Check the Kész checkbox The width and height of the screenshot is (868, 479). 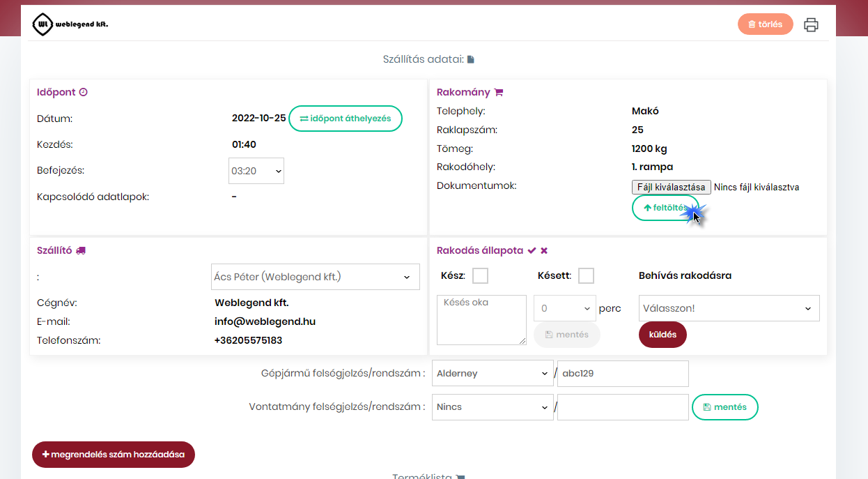tap(480, 276)
